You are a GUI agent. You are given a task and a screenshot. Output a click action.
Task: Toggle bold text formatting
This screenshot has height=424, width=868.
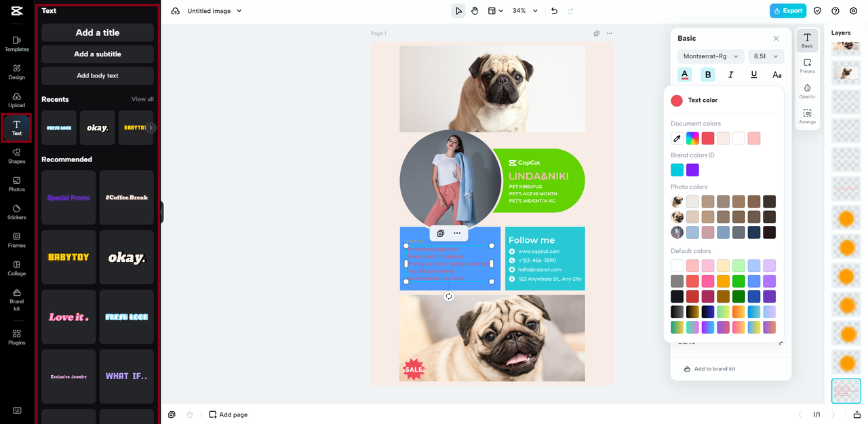(x=708, y=75)
